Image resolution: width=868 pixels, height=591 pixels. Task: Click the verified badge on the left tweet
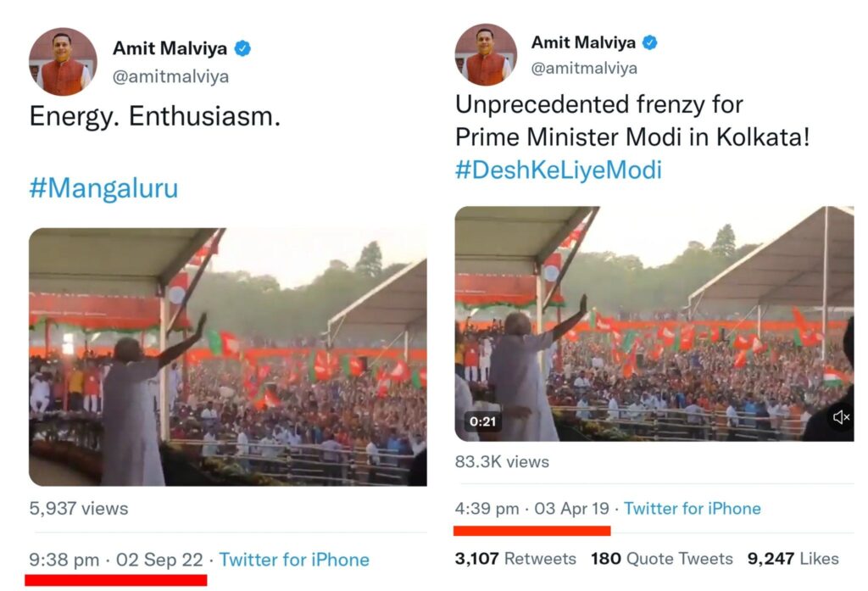click(242, 48)
